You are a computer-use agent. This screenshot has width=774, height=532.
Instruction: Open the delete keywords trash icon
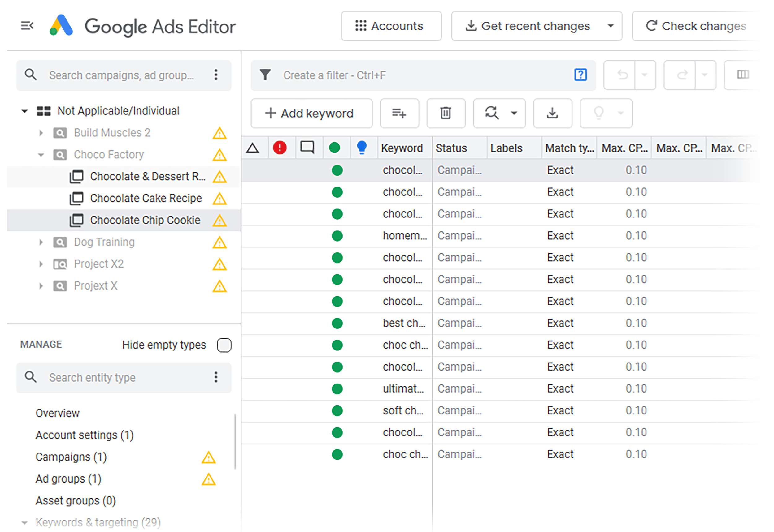tap(446, 113)
